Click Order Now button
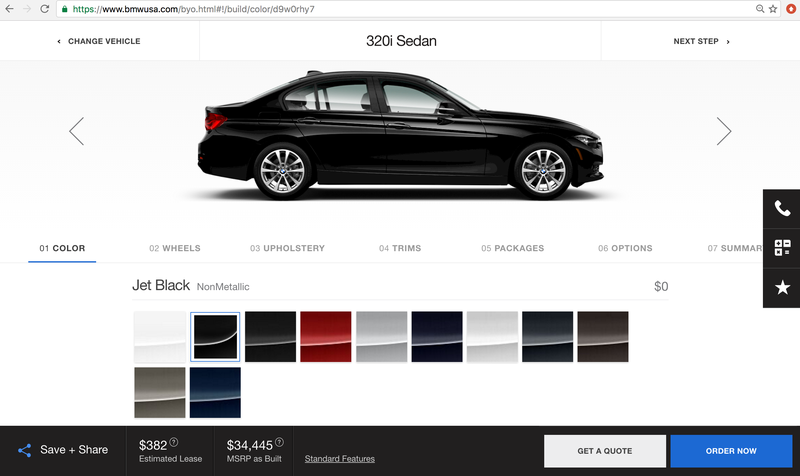This screenshot has width=800, height=476. 731,451
